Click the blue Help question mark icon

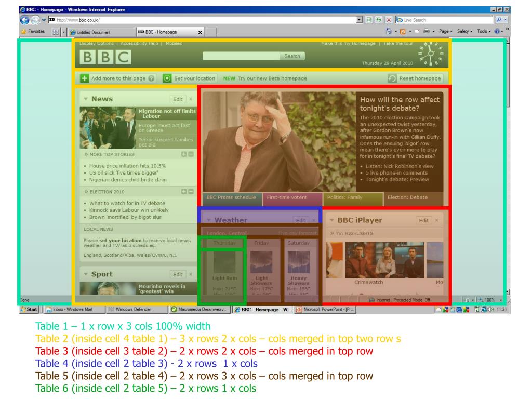click(497, 31)
